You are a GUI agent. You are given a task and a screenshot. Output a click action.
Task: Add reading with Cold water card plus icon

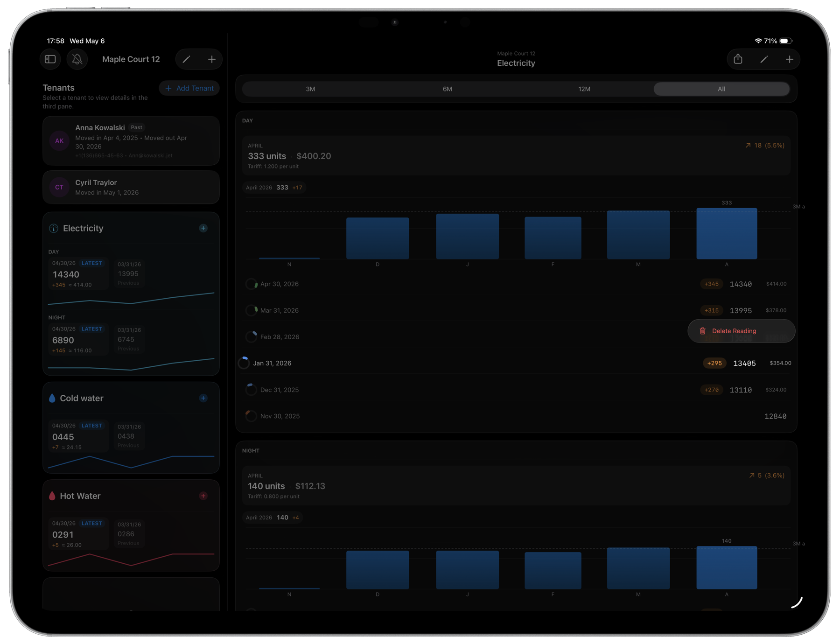[x=203, y=398]
